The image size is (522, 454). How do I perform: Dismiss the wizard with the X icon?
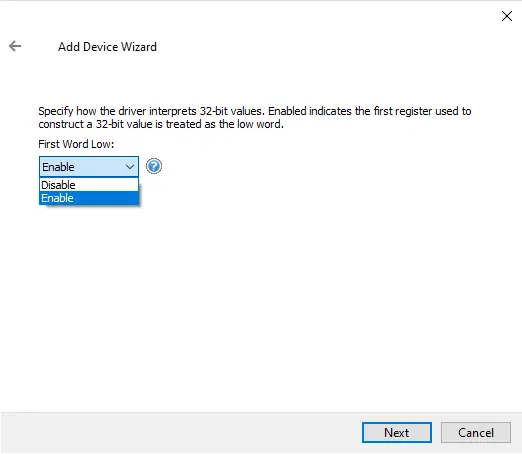click(507, 16)
